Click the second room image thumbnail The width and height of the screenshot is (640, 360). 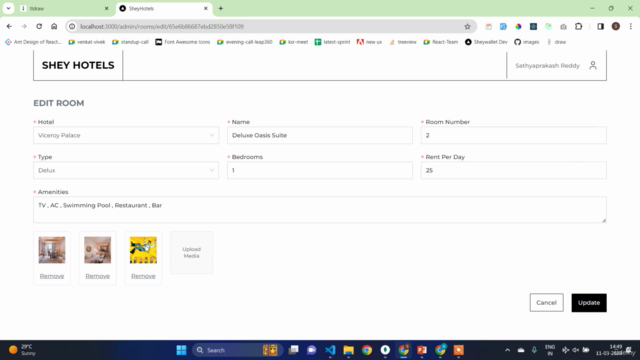98,250
